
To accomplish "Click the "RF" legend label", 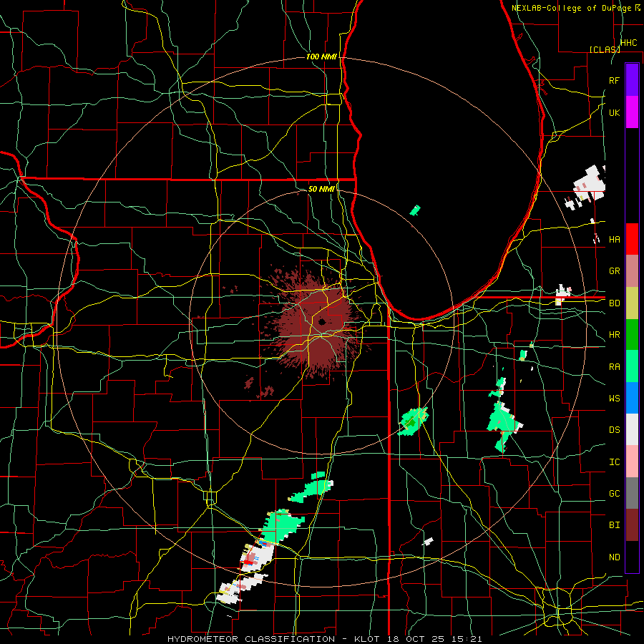I will click(x=614, y=80).
